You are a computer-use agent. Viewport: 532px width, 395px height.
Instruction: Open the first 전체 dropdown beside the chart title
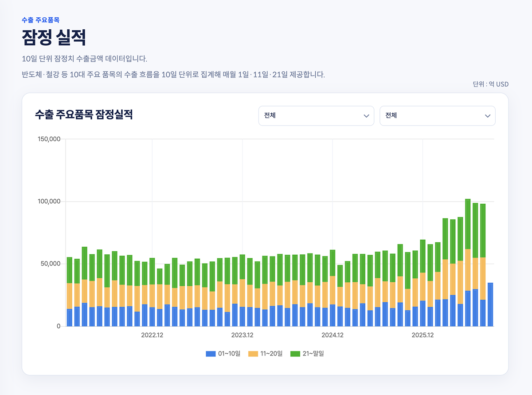point(316,116)
